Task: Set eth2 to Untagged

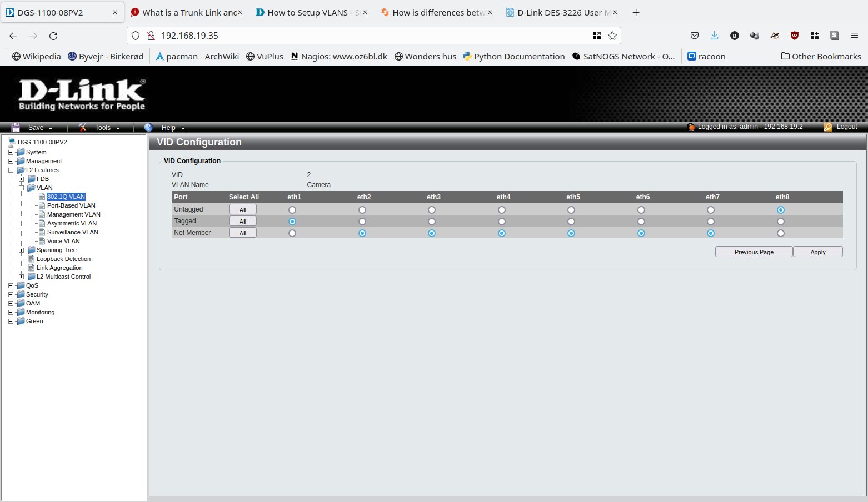Action: 362,210
